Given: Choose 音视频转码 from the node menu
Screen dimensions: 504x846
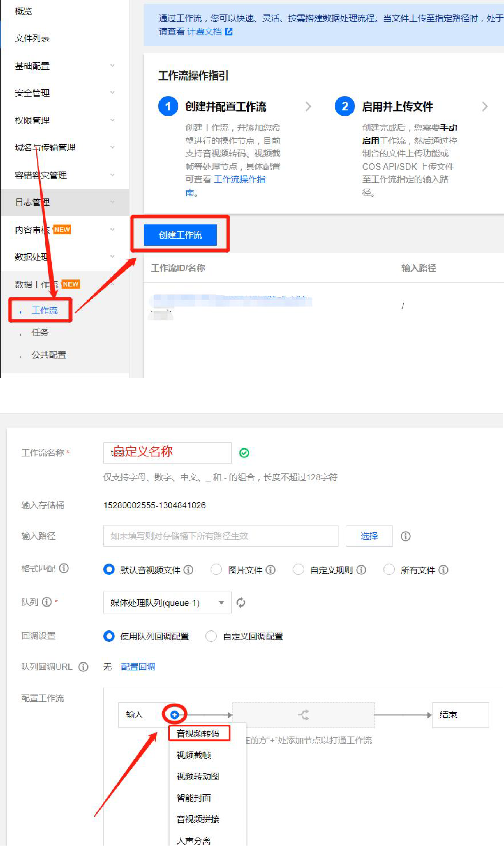Looking at the screenshot, I should click(x=198, y=734).
